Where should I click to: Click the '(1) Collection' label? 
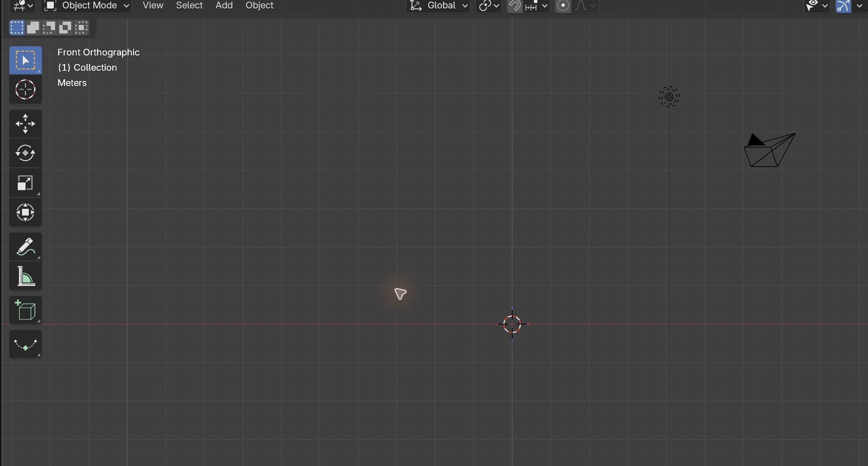click(87, 68)
